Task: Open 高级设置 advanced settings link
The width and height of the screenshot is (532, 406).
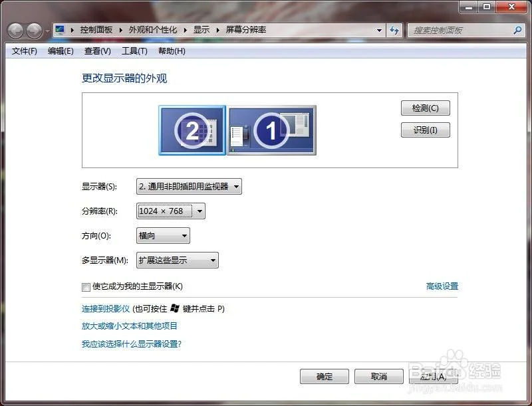Action: pos(442,286)
